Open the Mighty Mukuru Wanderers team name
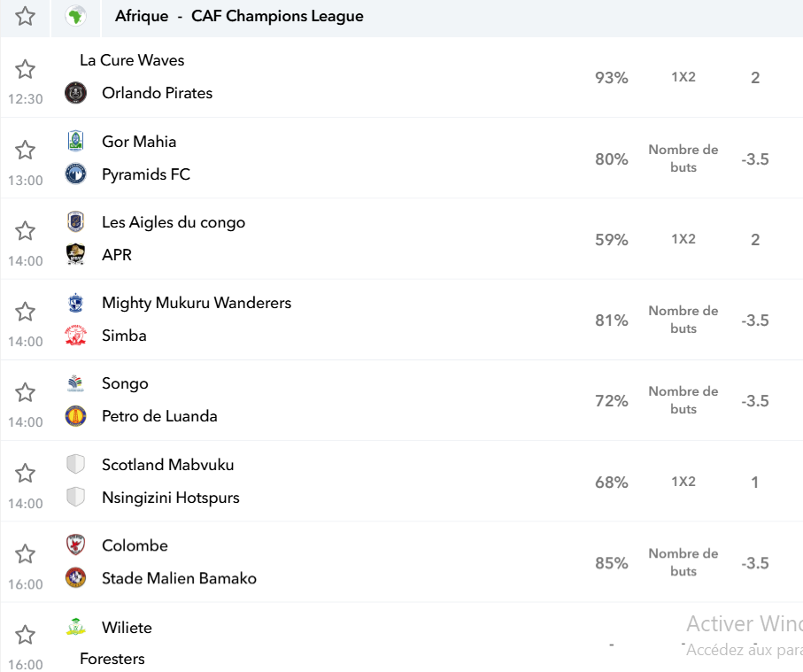Viewport: 803px width, 672px height. pyautogui.click(x=197, y=303)
